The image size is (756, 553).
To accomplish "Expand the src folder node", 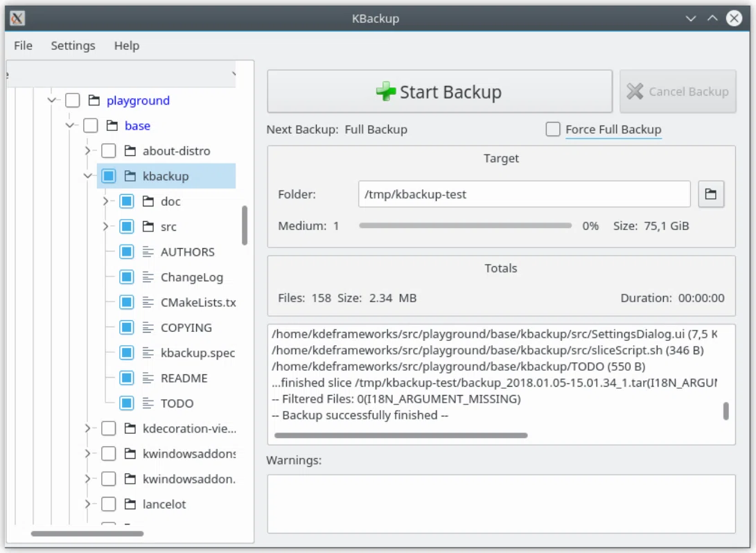I will [105, 227].
